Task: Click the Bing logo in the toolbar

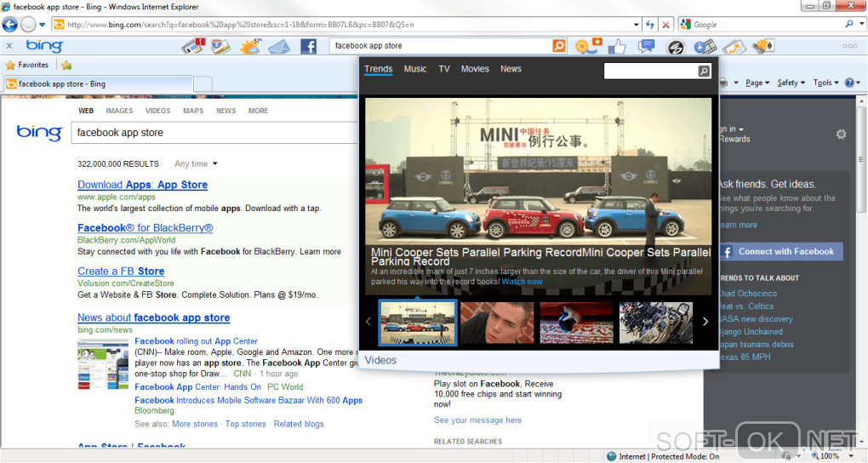Action: pyautogui.click(x=45, y=45)
